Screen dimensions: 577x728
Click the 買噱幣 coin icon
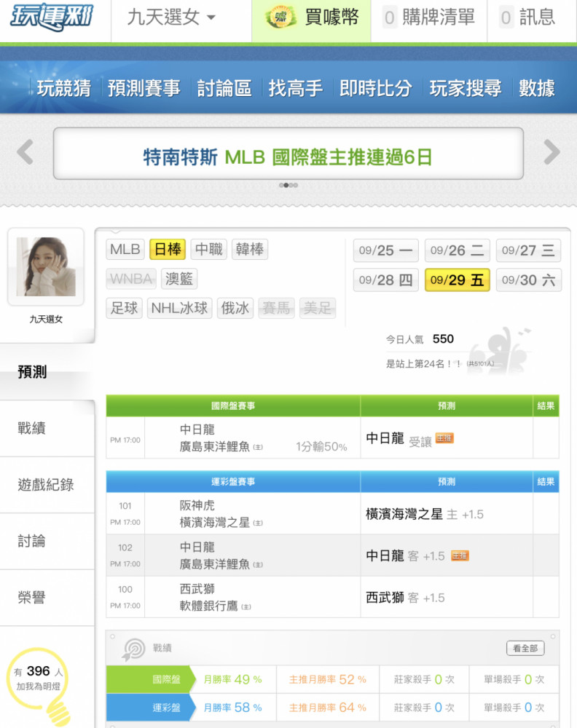pos(280,17)
